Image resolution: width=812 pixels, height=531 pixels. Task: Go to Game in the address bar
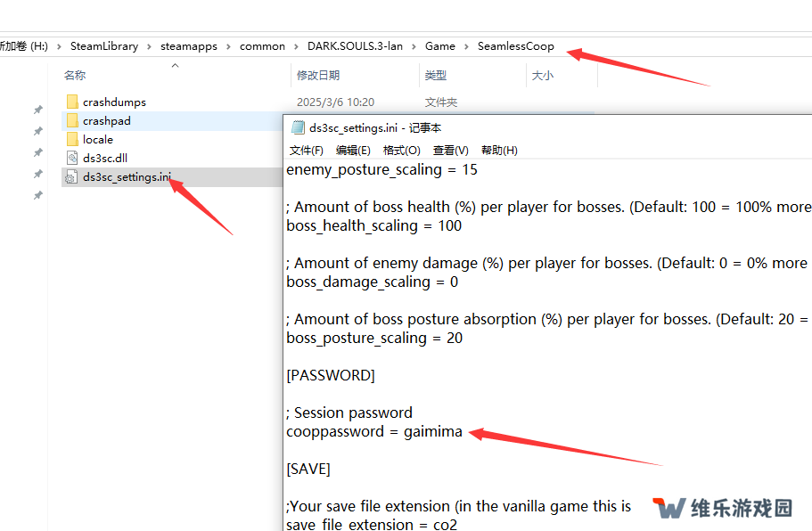pos(439,46)
